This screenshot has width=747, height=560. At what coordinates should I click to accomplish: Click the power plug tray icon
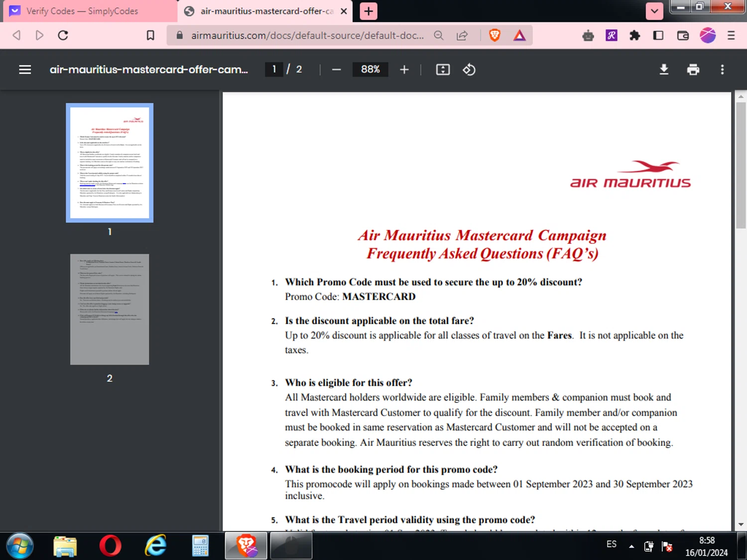coord(648,546)
